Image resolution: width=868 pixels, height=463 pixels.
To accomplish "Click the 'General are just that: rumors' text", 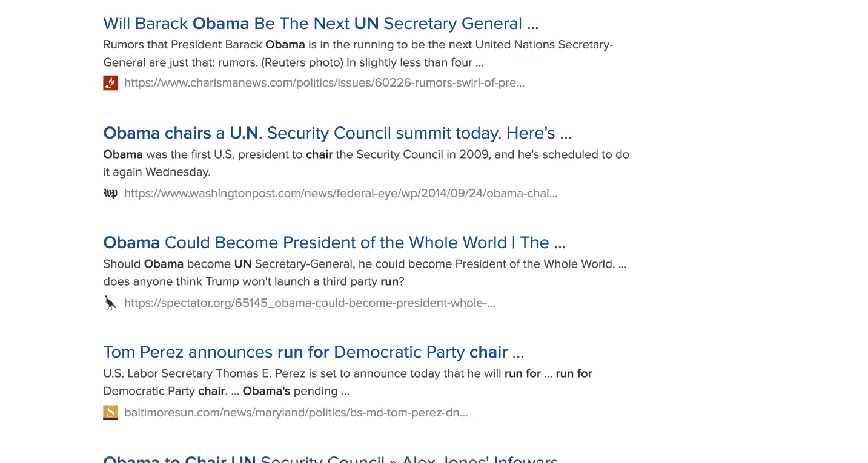I will 293,62.
